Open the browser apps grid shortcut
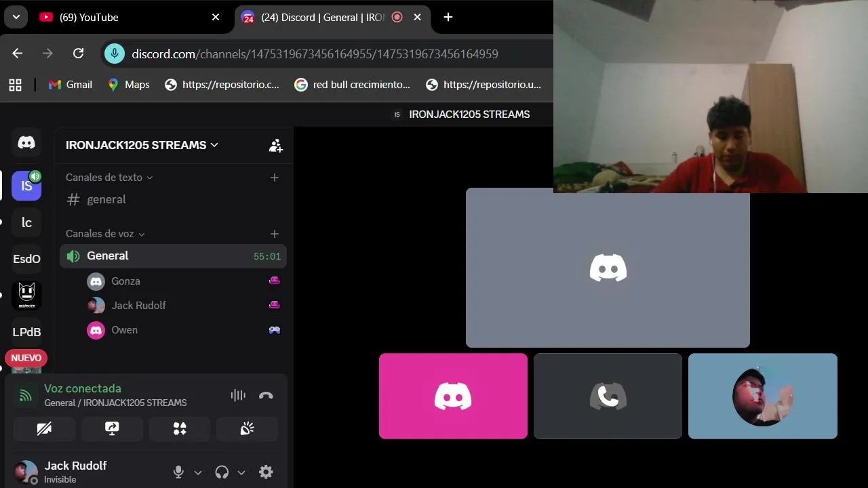The image size is (868, 488). click(15, 85)
